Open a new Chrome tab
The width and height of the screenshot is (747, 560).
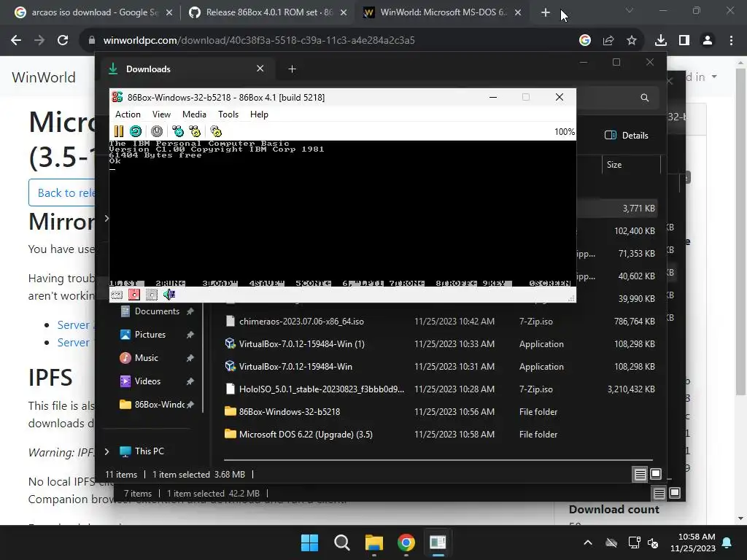546,13
